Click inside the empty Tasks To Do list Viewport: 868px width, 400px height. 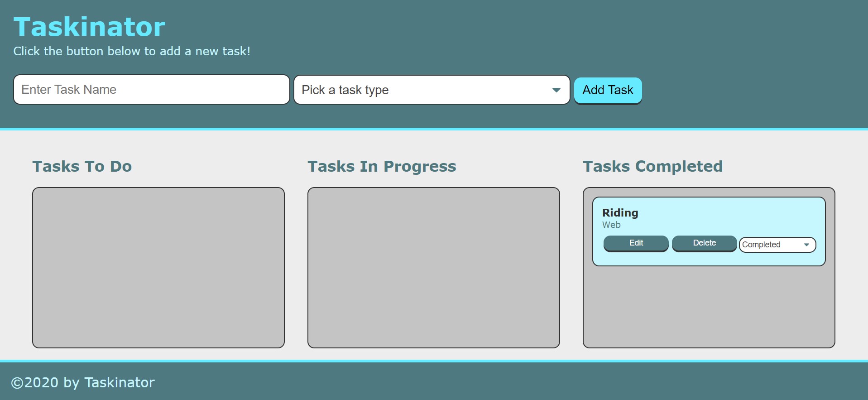(x=158, y=267)
